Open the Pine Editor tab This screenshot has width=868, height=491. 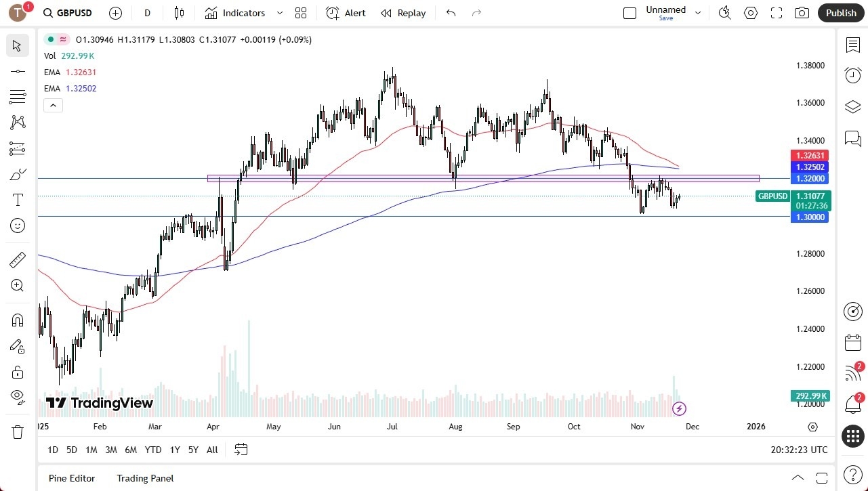71,478
